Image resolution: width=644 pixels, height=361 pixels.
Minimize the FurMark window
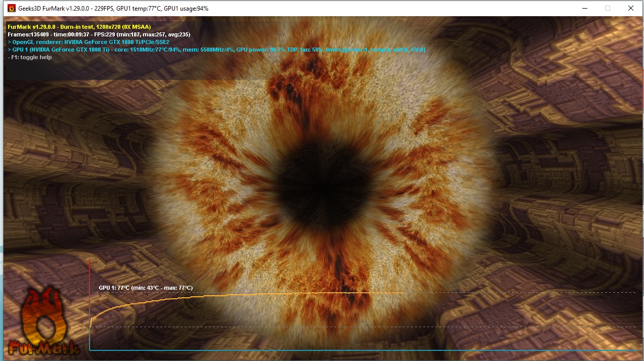coord(584,9)
